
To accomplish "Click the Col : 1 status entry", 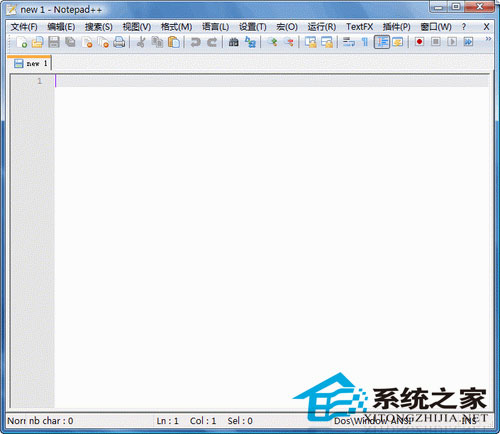I will [x=203, y=421].
